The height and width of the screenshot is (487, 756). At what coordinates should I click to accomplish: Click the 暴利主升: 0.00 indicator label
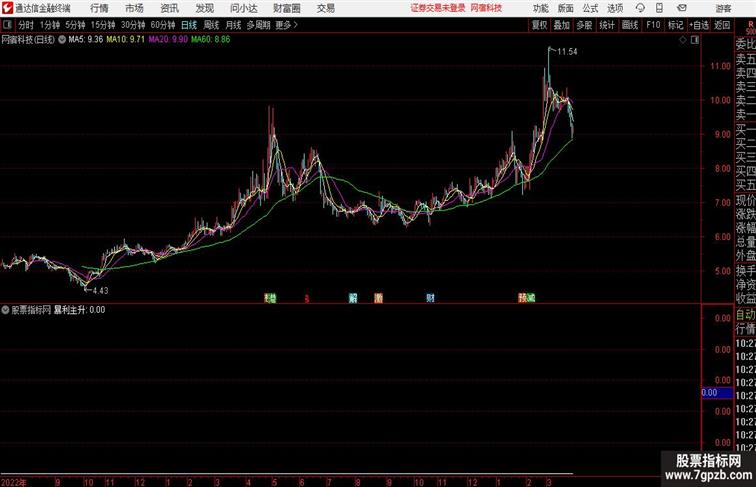(79, 310)
